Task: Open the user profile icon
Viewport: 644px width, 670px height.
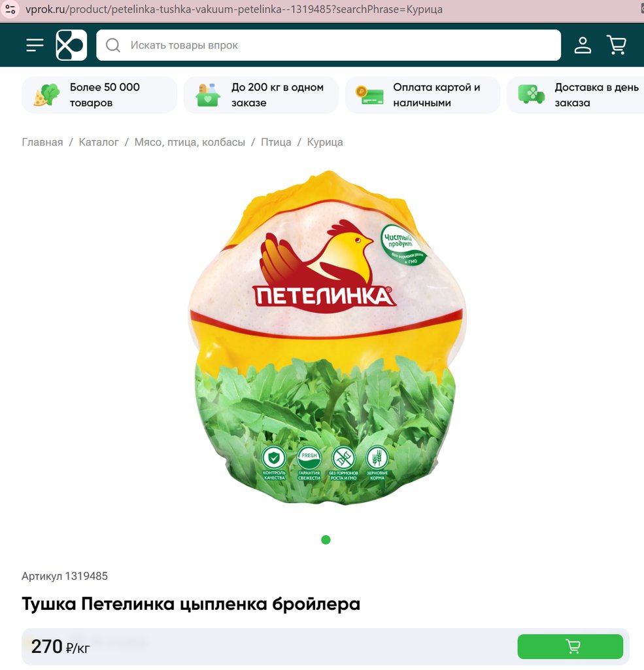Action: (583, 45)
